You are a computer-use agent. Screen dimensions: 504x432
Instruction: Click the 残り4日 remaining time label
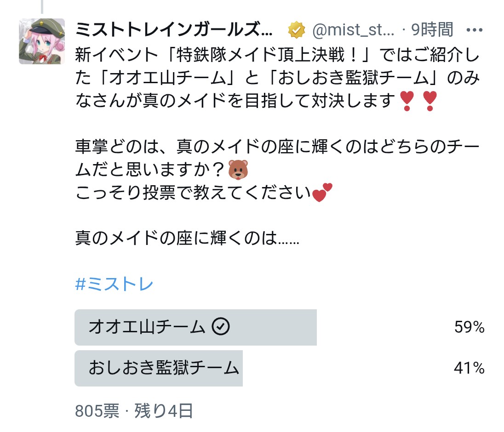[x=163, y=410]
